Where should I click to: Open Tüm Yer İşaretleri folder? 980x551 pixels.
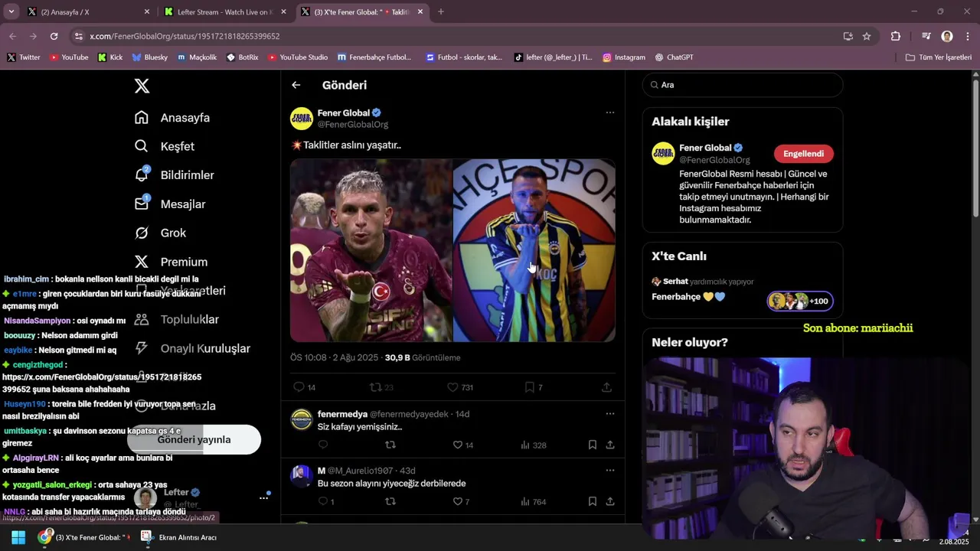pos(938,57)
